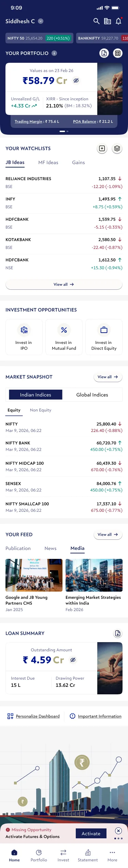Open the search icon in header
Image resolution: width=128 pixels, height=868 pixels.
[x=96, y=21]
